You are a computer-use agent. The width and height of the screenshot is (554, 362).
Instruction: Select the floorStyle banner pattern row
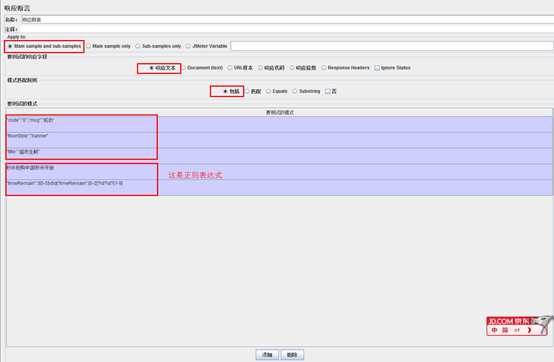tap(279, 140)
